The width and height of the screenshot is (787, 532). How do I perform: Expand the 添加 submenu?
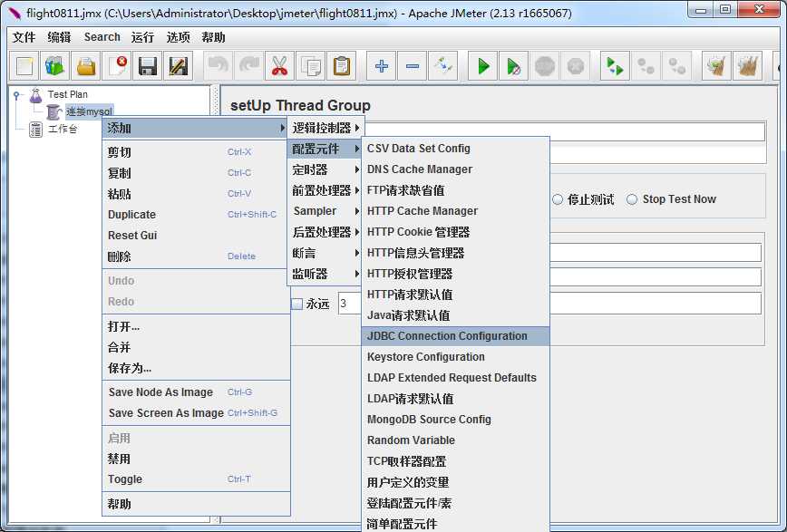196,128
